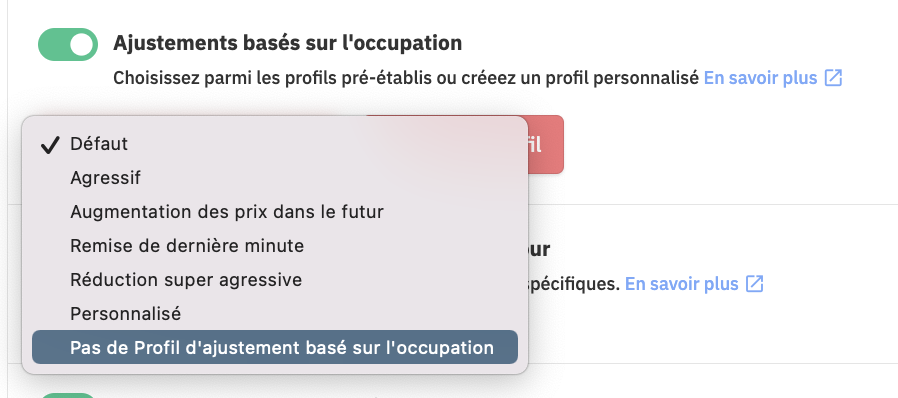
Task: Click the horizontal divider below the red button
Action: point(712,204)
